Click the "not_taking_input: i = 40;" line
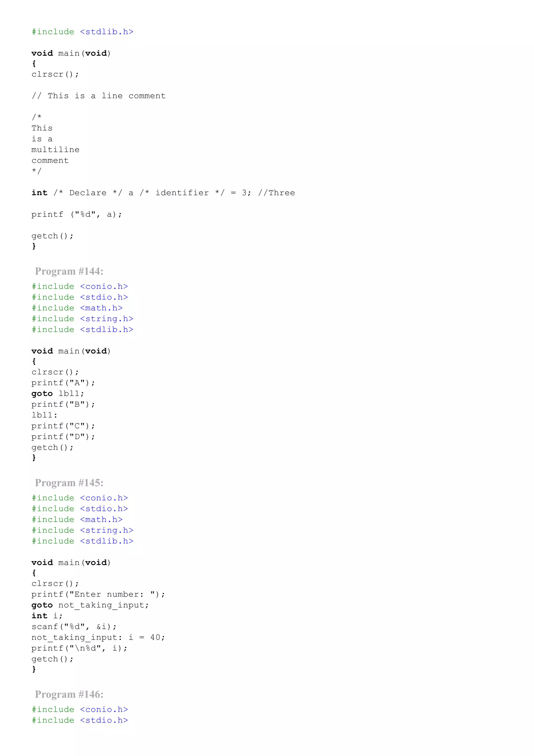 (x=98, y=638)
